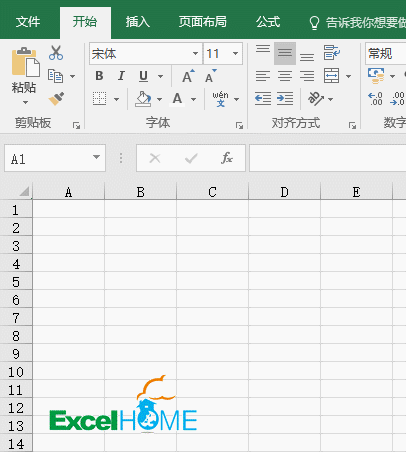Click the Insert Function fx icon
This screenshot has height=452, width=406.
[227, 158]
